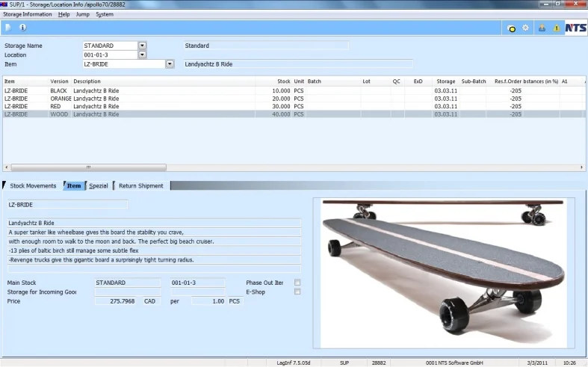Expand the Location dropdown
Viewport: 588px width, 367px height.
(x=142, y=55)
